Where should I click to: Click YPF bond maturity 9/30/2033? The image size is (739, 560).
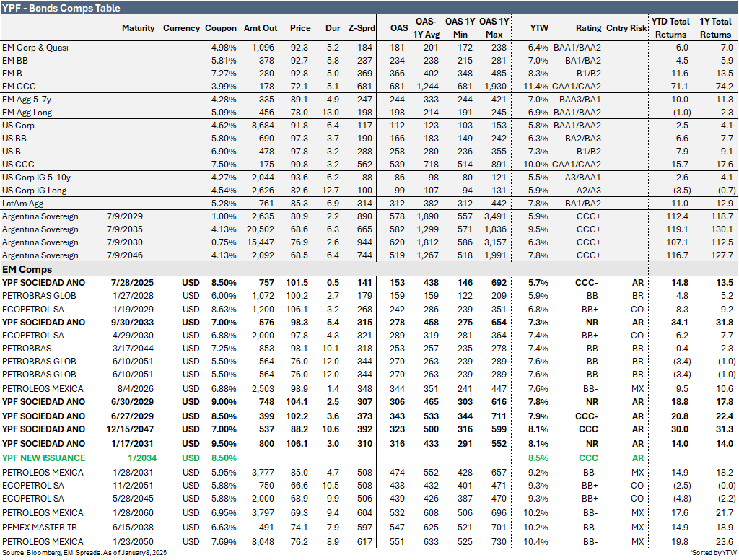133,323
